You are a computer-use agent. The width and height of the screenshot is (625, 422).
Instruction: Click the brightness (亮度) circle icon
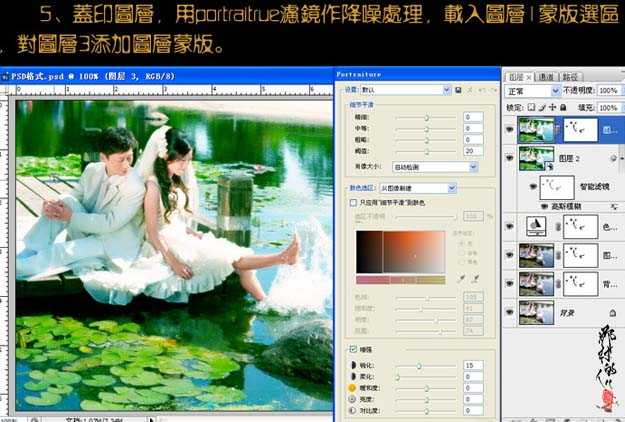pyautogui.click(x=352, y=399)
